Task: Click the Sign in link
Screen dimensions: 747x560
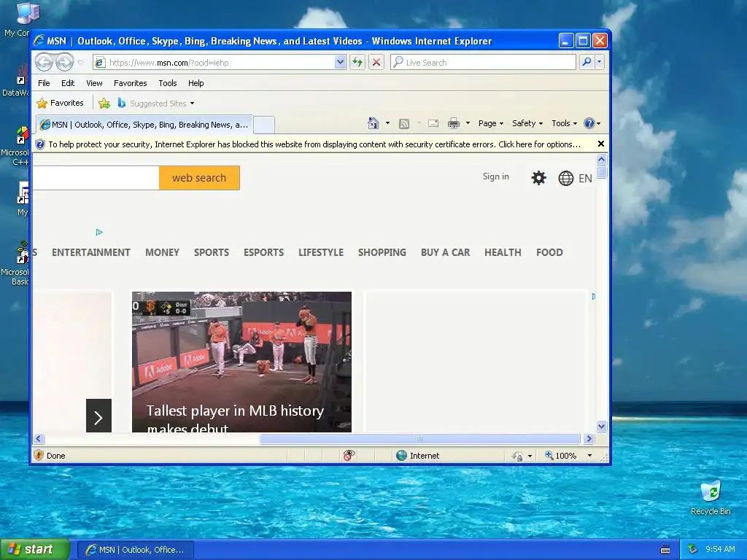Action: coord(495,176)
